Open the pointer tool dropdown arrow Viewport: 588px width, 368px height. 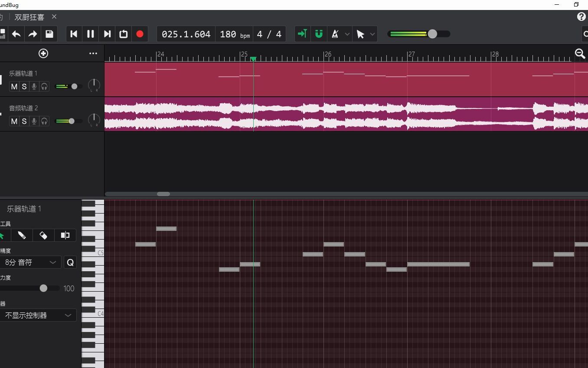point(372,34)
